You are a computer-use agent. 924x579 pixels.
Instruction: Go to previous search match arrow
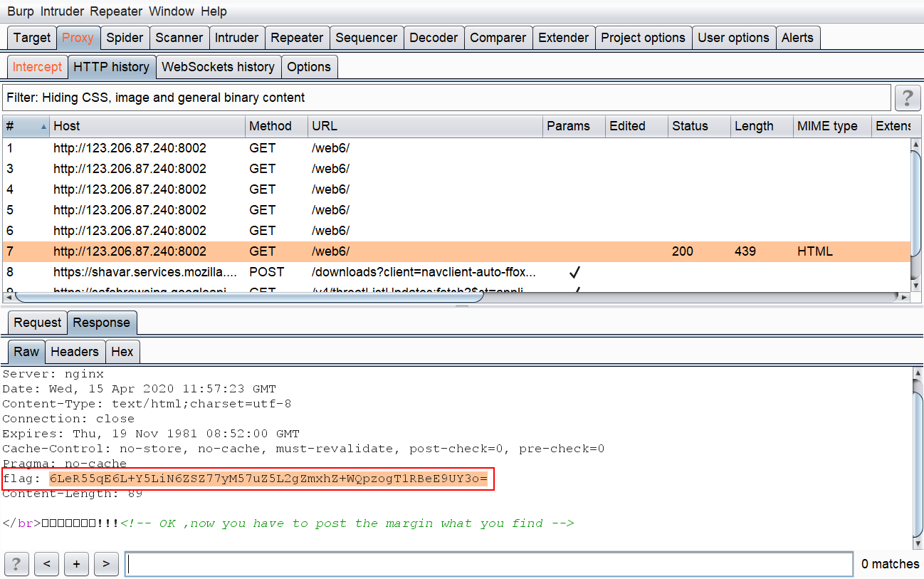pos(46,564)
